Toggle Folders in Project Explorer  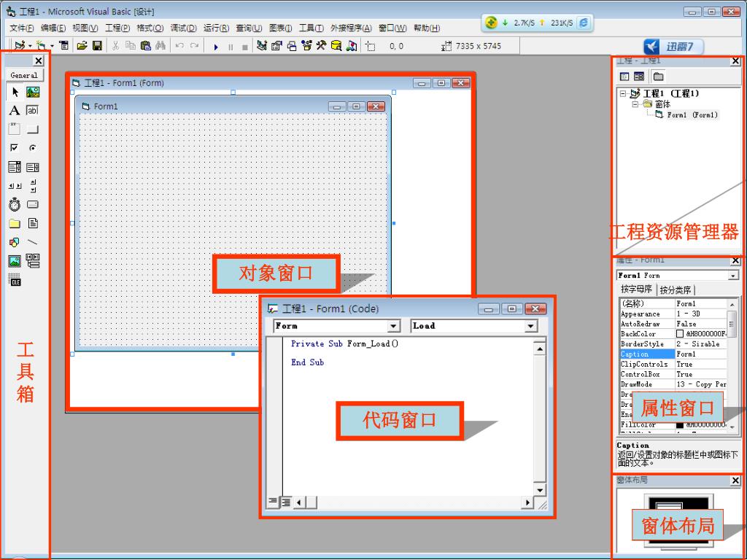click(x=658, y=77)
